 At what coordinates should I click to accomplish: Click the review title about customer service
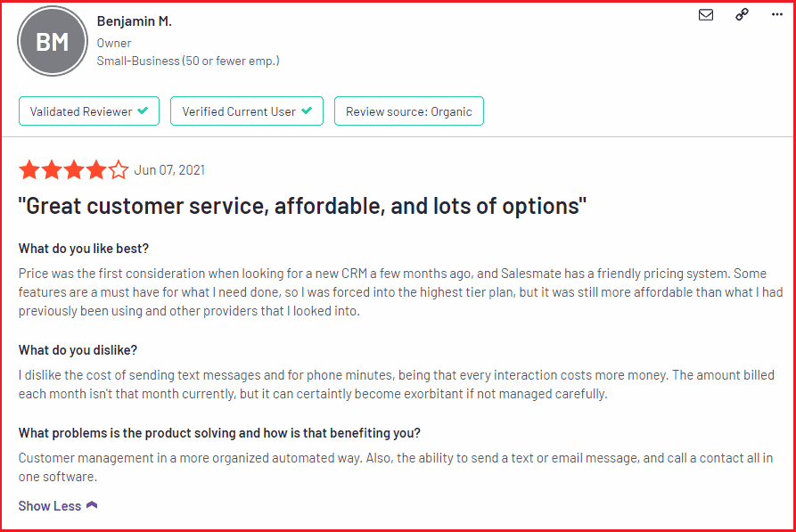302,206
